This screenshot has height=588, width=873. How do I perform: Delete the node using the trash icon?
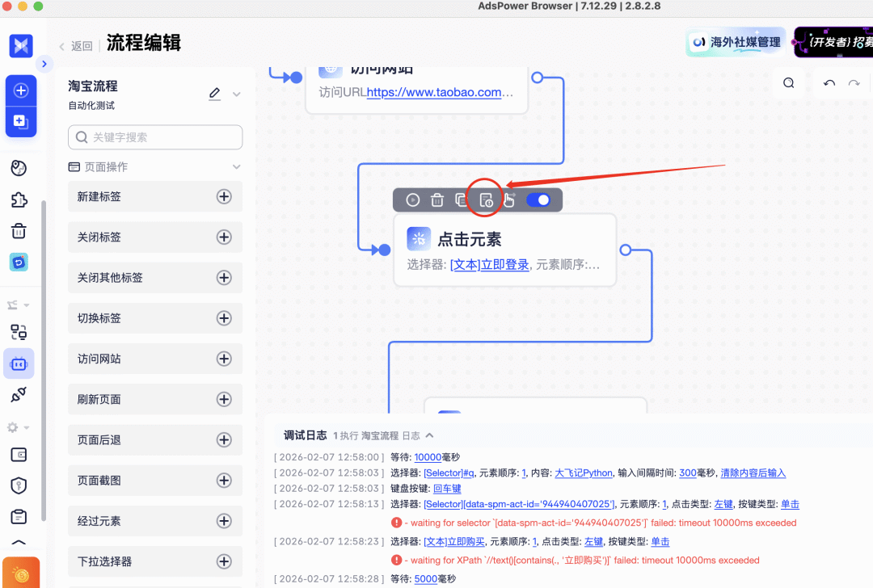pyautogui.click(x=437, y=199)
